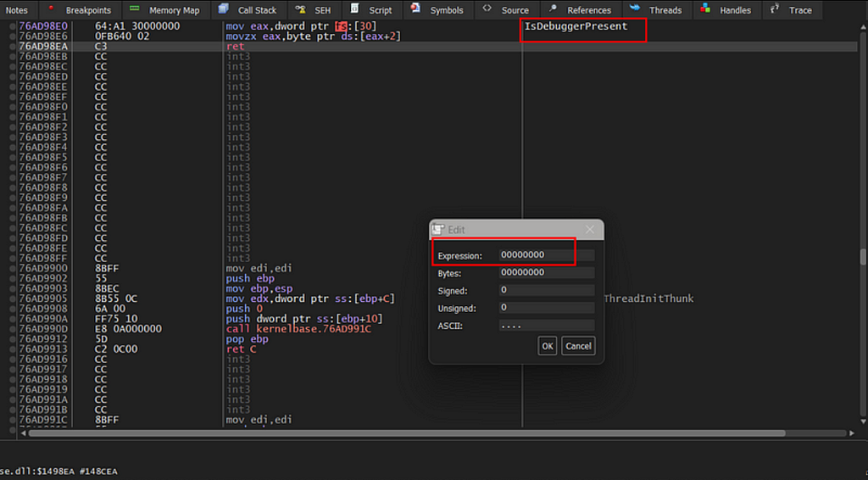
Task: Toggle breakpoint at address 76AD9902
Action: point(12,278)
